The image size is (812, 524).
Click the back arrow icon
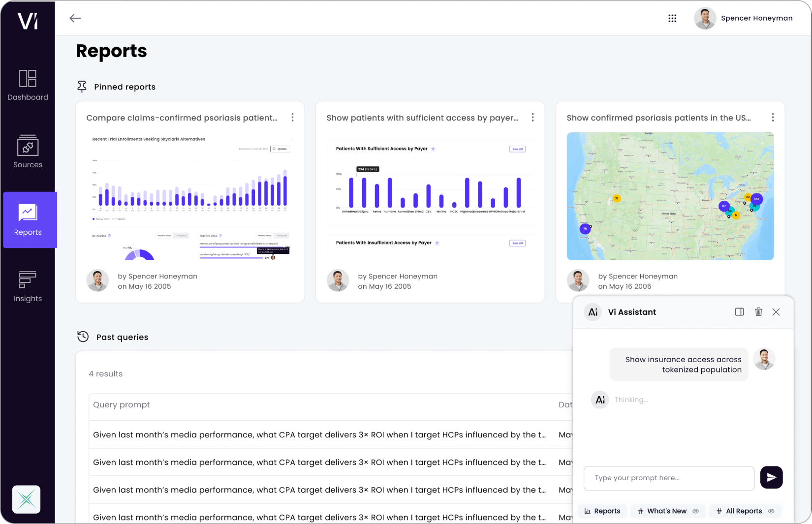tap(75, 18)
